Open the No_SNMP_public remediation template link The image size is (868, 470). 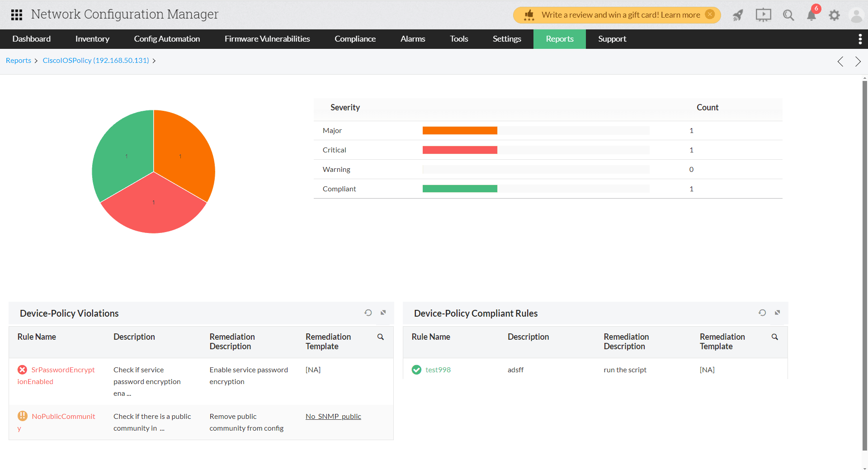coord(333,416)
